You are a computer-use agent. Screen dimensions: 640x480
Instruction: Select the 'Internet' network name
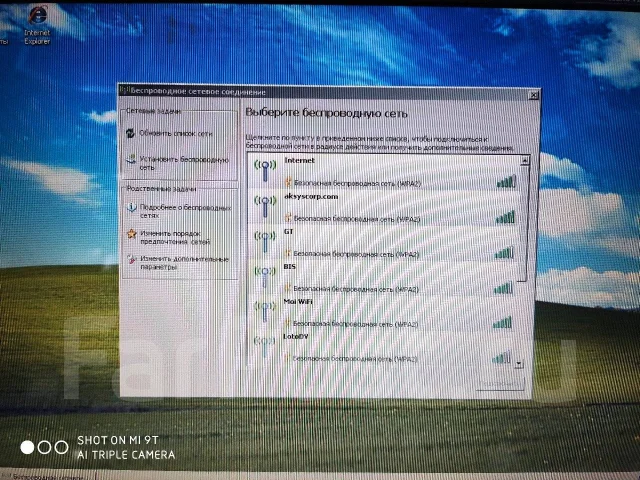tap(300, 160)
